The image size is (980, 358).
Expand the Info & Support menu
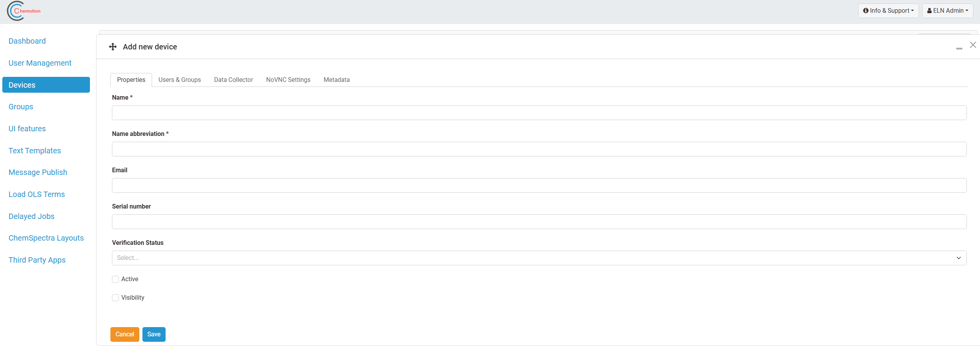tap(888, 10)
